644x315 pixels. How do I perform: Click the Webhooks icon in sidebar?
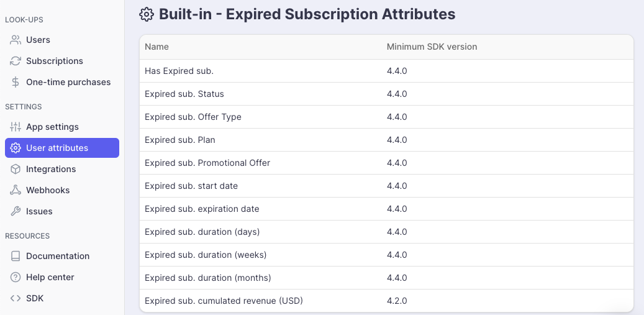16,190
